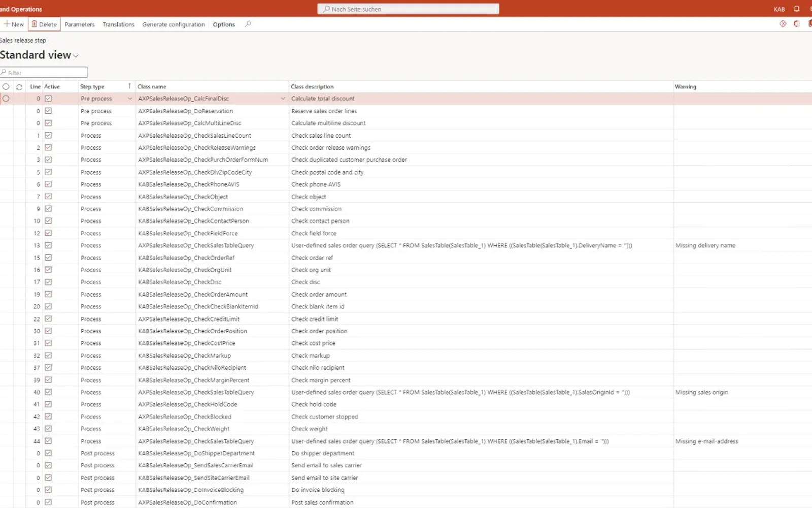
Task: Select 'KABSalesReleaseOp_CheckOrderAmount' cell
Action: [193, 295]
